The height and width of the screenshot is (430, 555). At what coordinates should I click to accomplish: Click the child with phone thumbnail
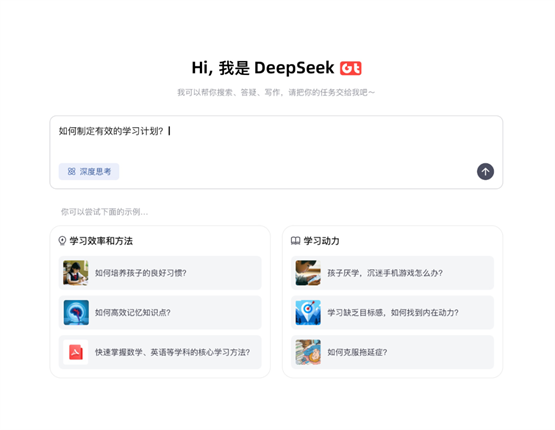[x=308, y=273]
